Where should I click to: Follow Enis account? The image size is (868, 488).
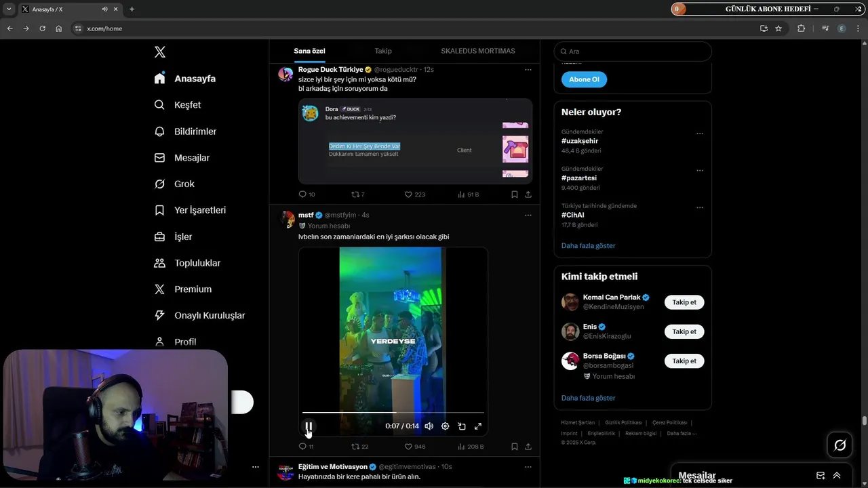click(684, 331)
